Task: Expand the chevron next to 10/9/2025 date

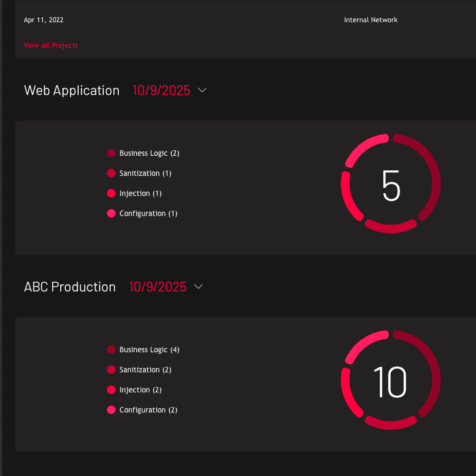Action: 202,91
